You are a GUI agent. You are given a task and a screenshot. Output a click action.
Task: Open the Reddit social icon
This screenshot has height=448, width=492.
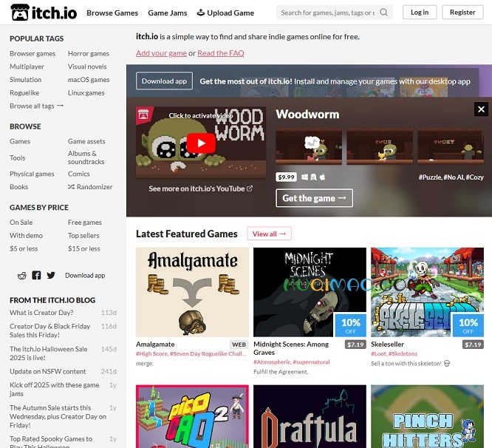[x=22, y=275]
